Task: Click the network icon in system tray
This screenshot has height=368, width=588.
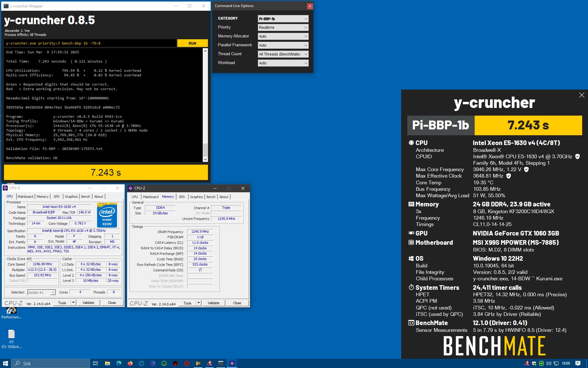Action: pos(556,363)
